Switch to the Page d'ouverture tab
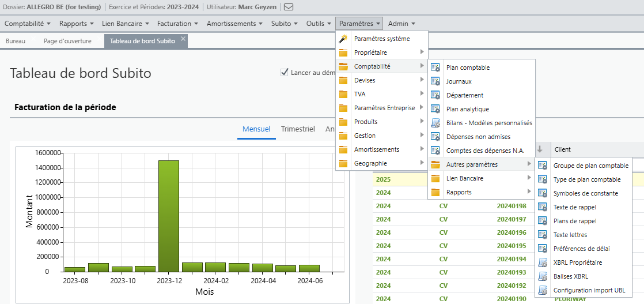The image size is (644, 304). coord(68,41)
